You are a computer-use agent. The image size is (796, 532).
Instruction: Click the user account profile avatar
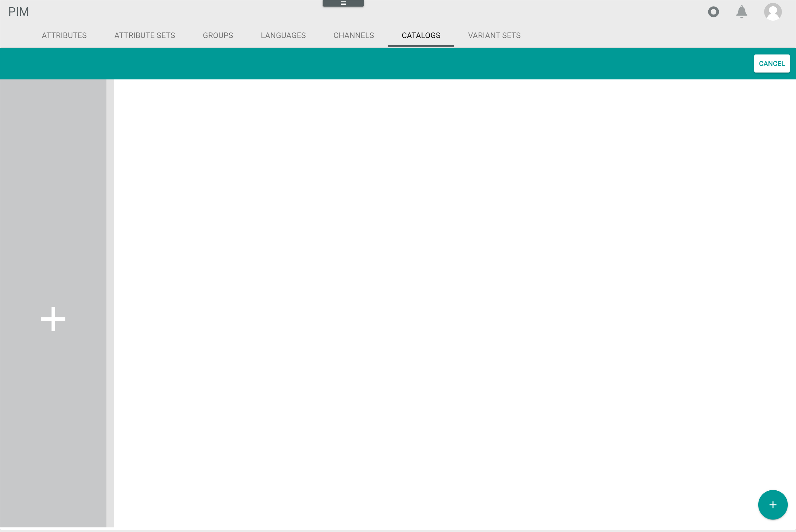pyautogui.click(x=772, y=12)
